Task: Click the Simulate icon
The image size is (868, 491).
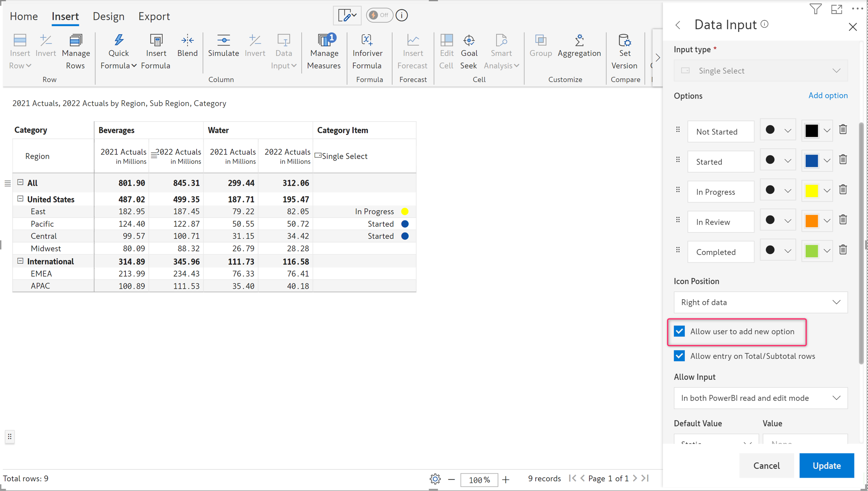Action: pyautogui.click(x=223, y=41)
